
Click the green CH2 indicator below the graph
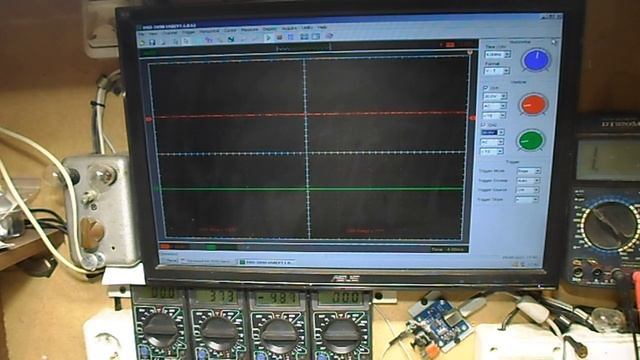pyautogui.click(x=211, y=247)
